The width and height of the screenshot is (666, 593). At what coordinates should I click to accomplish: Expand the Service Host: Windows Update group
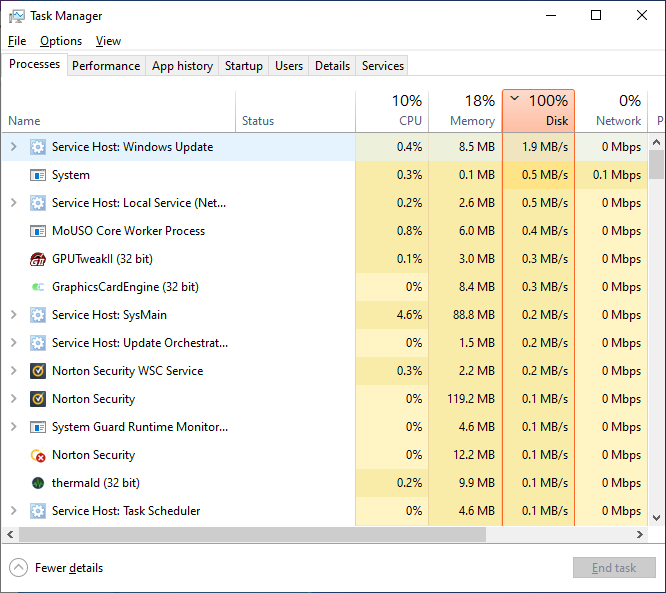14,147
